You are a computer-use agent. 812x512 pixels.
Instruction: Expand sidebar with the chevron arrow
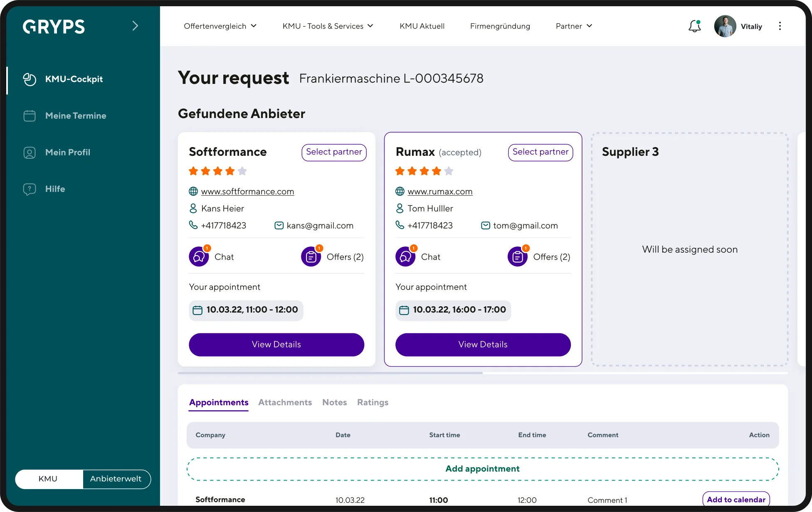point(135,26)
